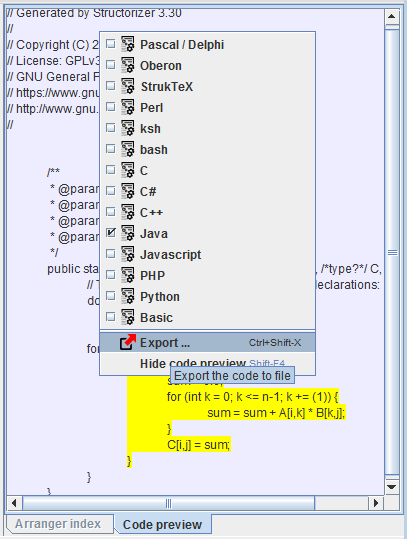Click the ksh generator icon

(128, 128)
